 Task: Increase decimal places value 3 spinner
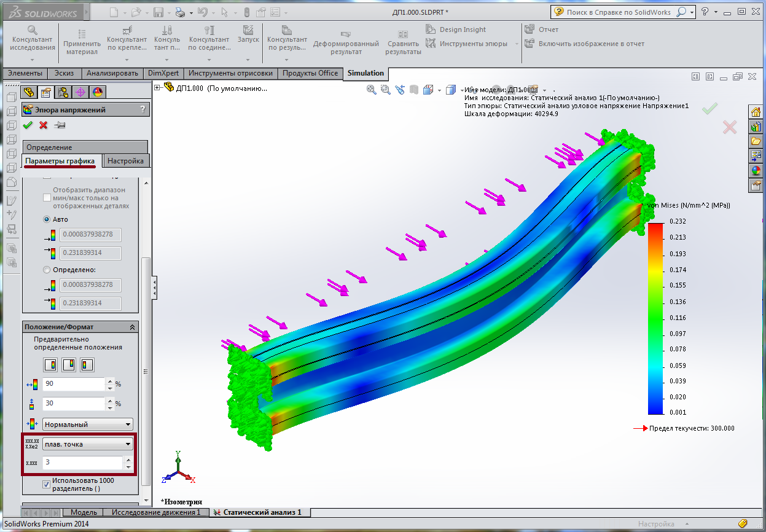coord(128,459)
